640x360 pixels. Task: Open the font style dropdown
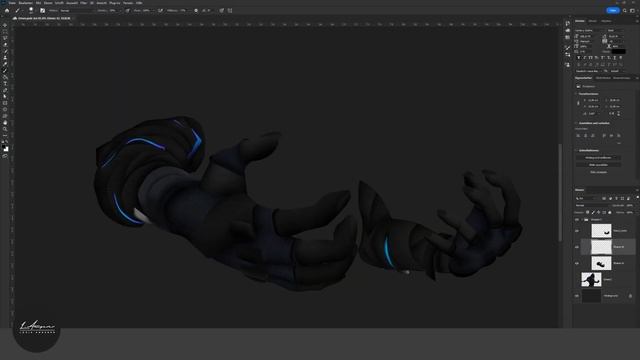pos(615,30)
